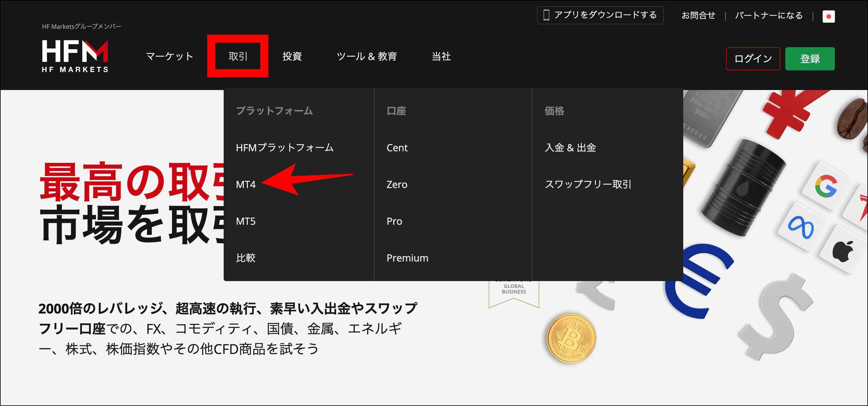868x406 pixels.
Task: Select MT4 from the platform menu
Action: pyautogui.click(x=246, y=185)
